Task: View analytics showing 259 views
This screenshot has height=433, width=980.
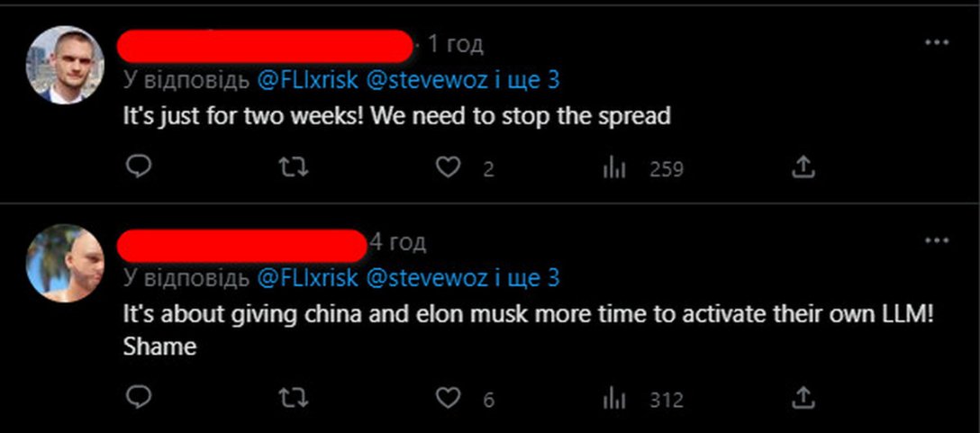Action: click(613, 168)
